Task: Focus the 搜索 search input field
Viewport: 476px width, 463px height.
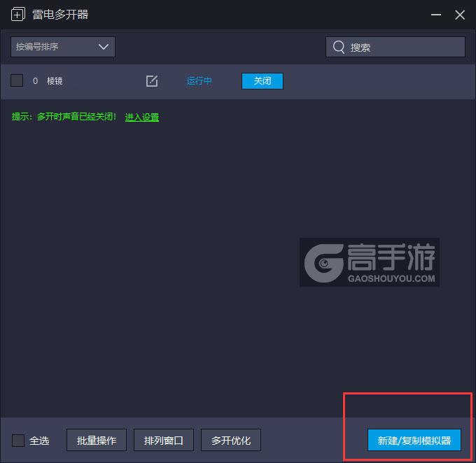Action: (395, 47)
